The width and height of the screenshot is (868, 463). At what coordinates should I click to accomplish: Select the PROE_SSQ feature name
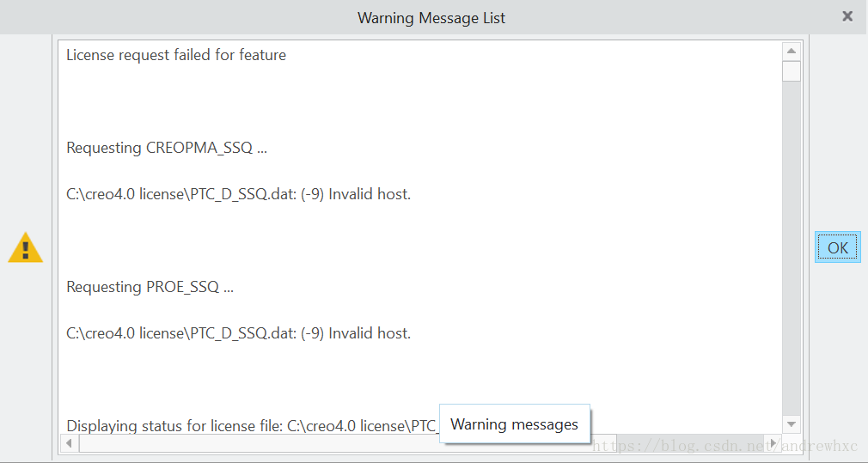[182, 287]
